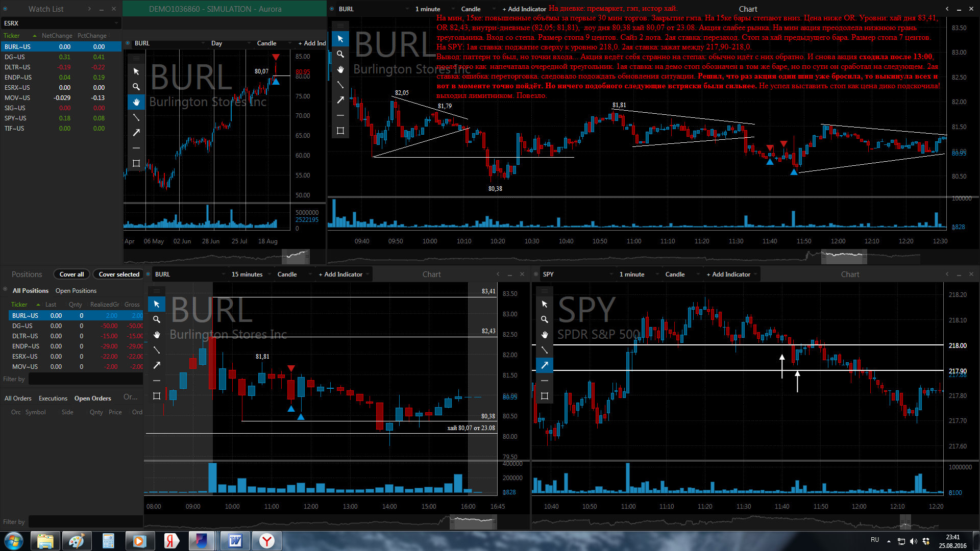Select hand pan tool in SPY chart
Image resolution: width=980 pixels, height=551 pixels.
[545, 335]
